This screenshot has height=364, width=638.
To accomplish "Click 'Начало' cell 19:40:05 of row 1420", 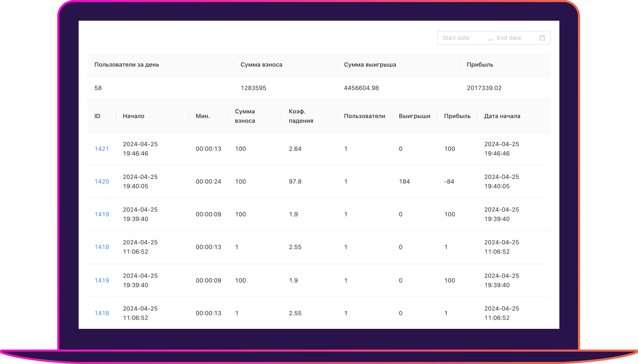I will click(140, 182).
